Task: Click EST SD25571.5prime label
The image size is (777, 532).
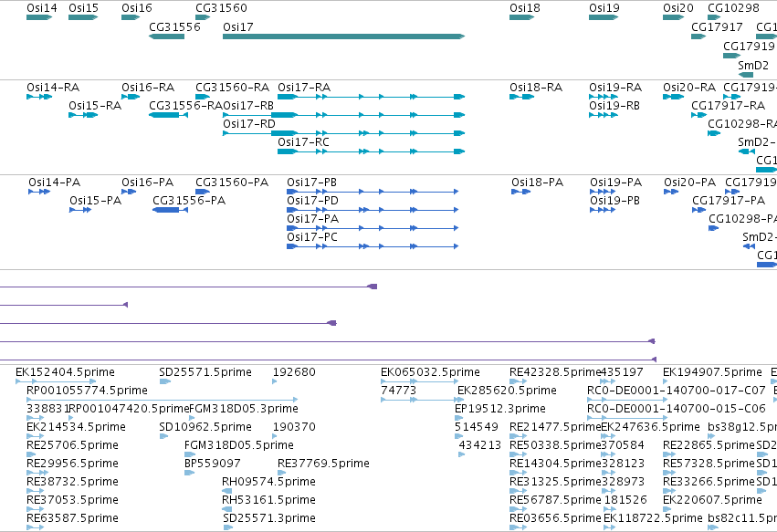Action: click(x=205, y=372)
